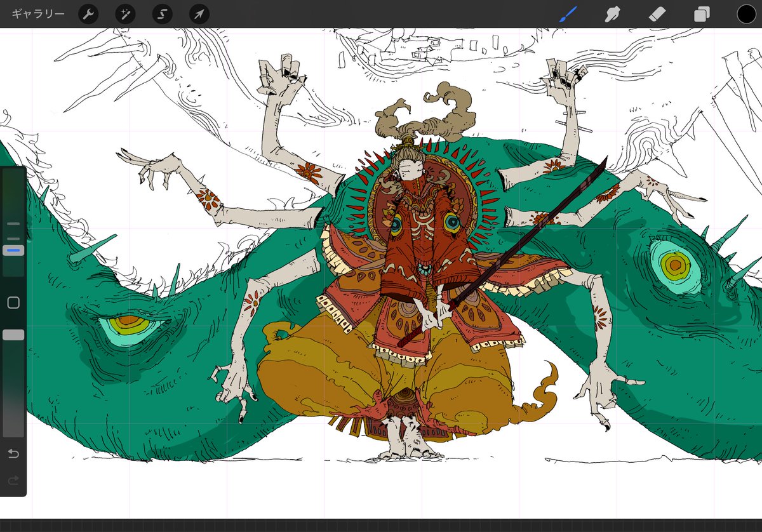Screen dimensions: 762x532
Task: Activate the Transform arrow tool
Action: [199, 14]
